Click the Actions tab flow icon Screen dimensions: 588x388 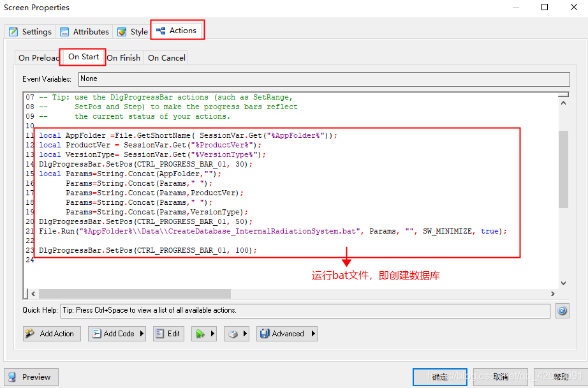161,31
